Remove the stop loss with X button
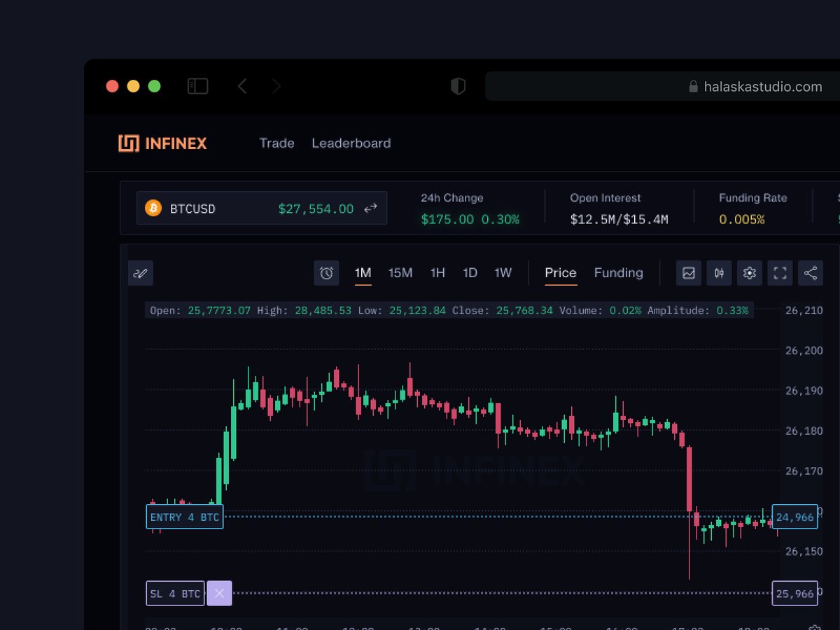Viewport: 840px width, 630px height. pos(219,594)
